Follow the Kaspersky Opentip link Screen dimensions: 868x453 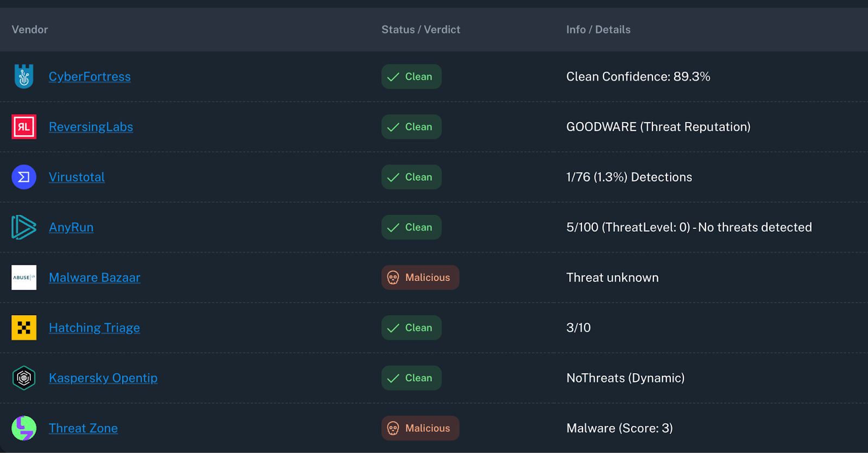tap(103, 378)
